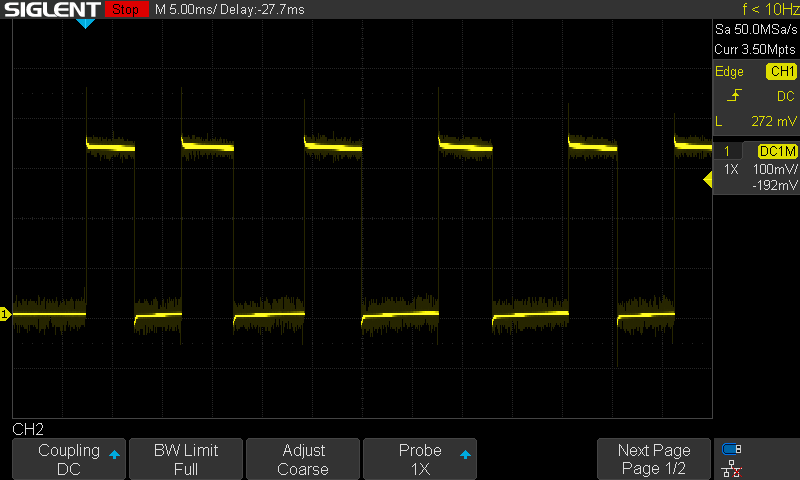Click the blue arrow on Coupling softkey
The height and width of the screenshot is (480, 800).
pos(114,454)
